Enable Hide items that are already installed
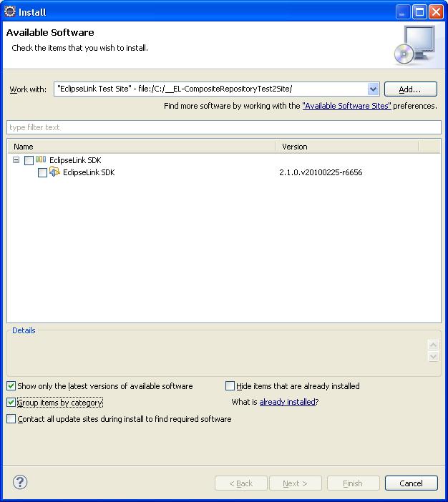Screen dimensions: 448x502 click(x=230, y=385)
